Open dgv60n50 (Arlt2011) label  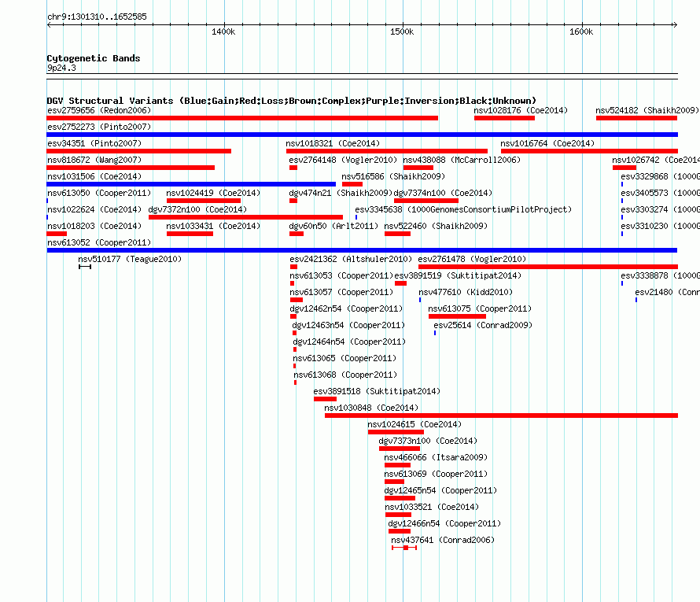tap(333, 226)
